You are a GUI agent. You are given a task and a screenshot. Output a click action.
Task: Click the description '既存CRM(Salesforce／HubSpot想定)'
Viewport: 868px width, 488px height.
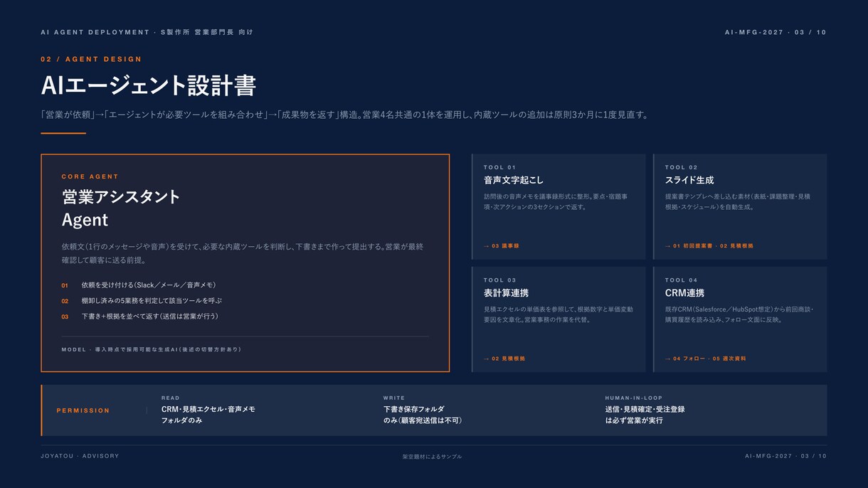[x=739, y=314]
